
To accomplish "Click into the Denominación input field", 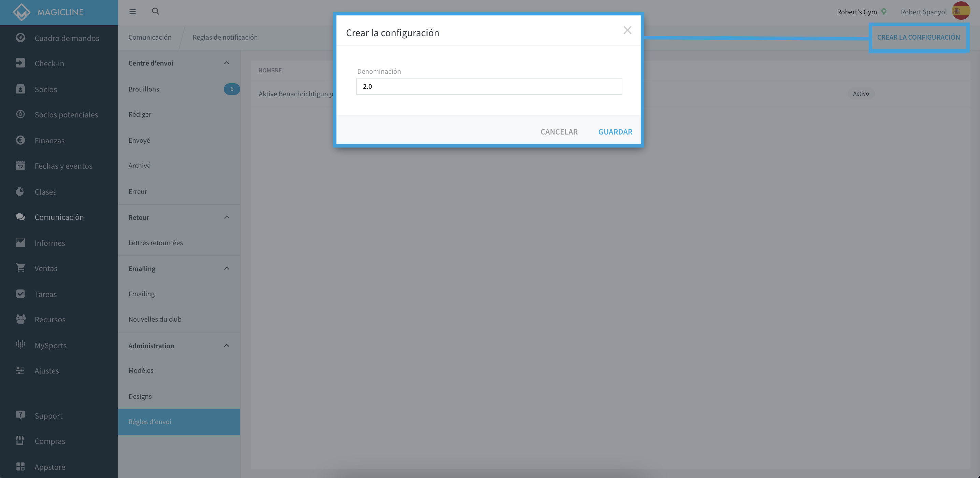I will pyautogui.click(x=489, y=86).
